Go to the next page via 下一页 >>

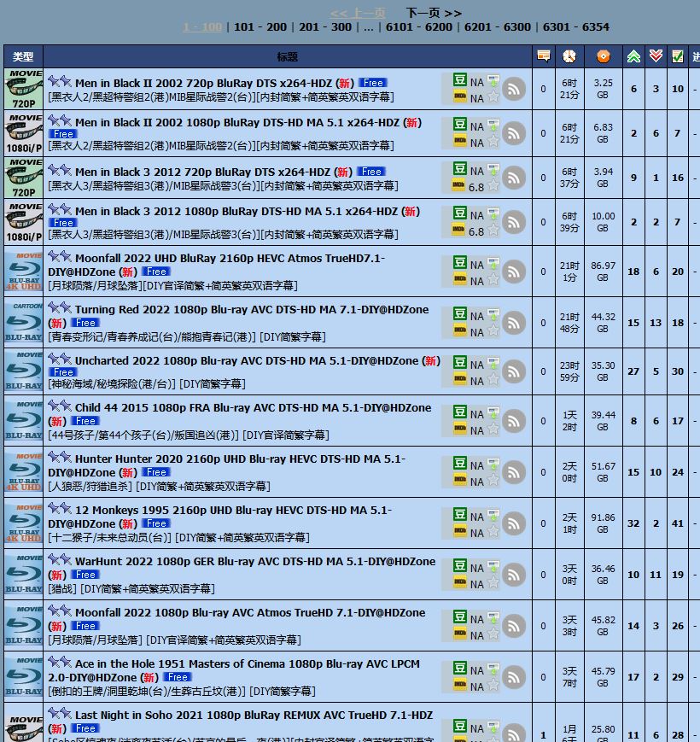[x=434, y=13]
